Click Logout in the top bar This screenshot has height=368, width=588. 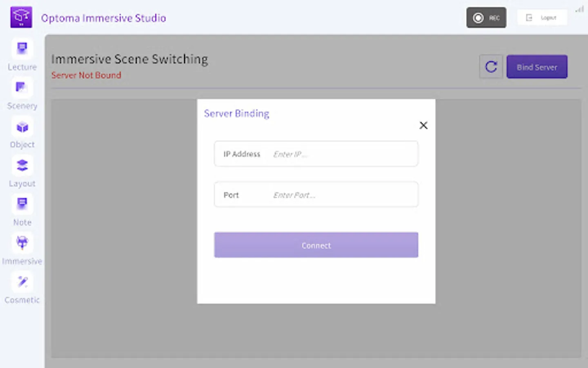click(542, 17)
